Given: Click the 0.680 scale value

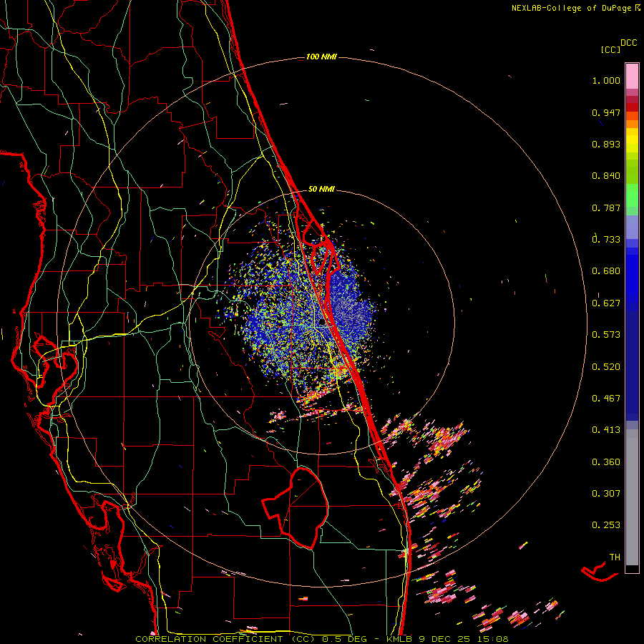Looking at the screenshot, I should click(606, 271).
